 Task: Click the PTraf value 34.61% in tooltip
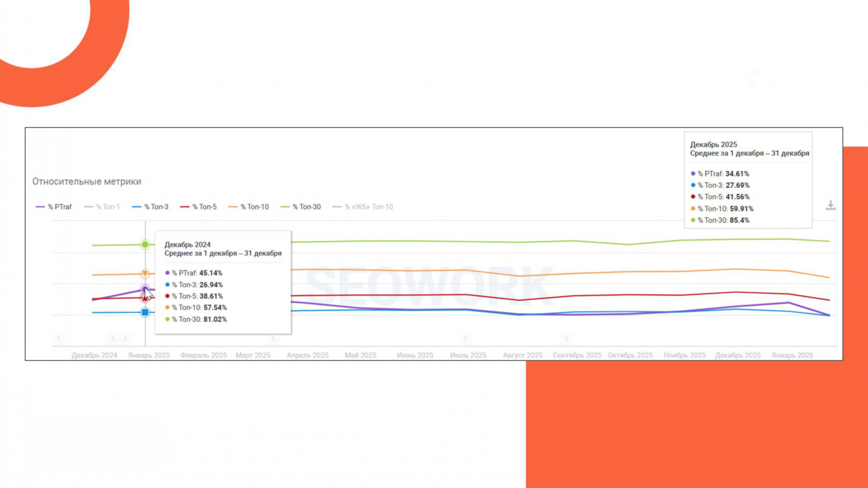point(737,174)
